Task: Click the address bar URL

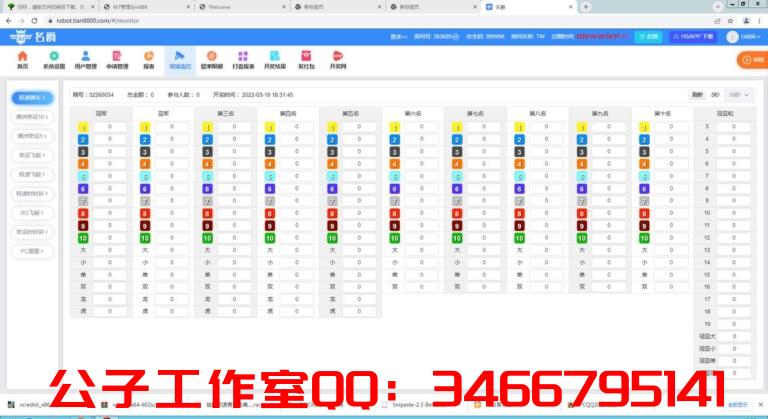Action: (97, 21)
